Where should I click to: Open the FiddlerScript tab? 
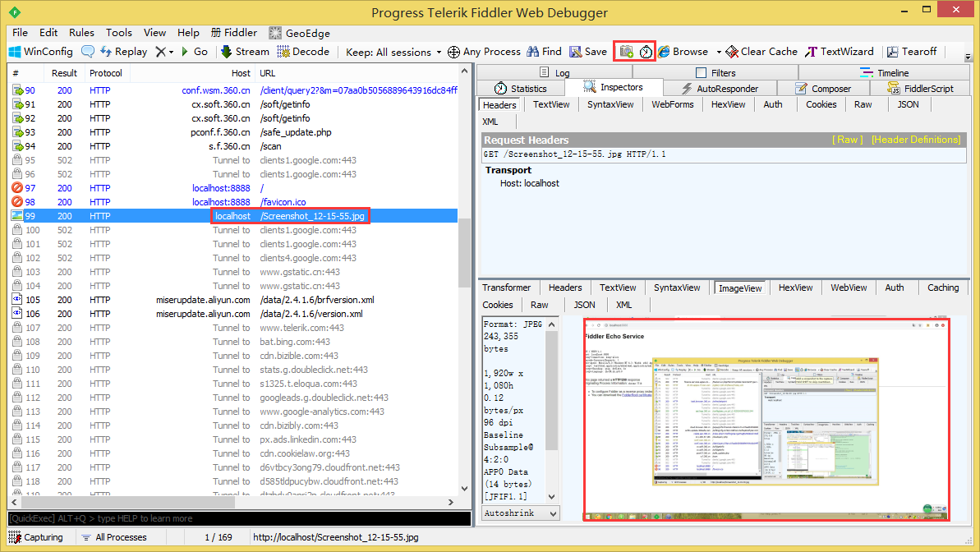(x=920, y=88)
